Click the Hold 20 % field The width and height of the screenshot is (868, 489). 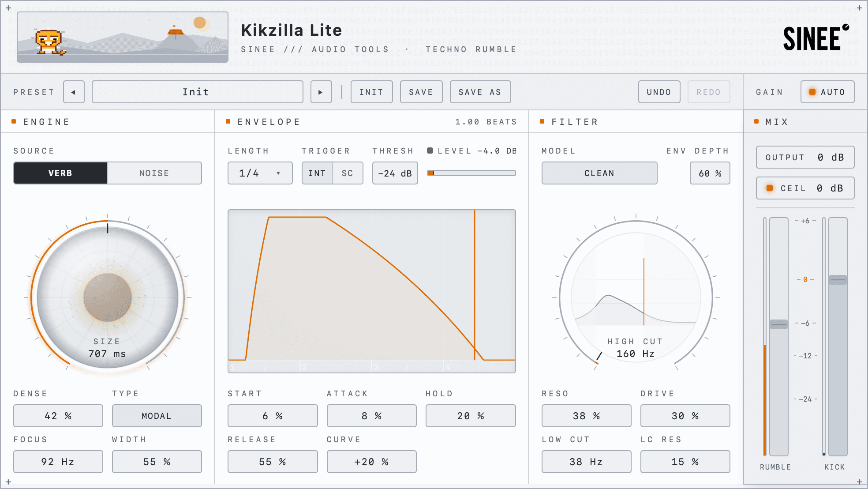click(x=471, y=416)
